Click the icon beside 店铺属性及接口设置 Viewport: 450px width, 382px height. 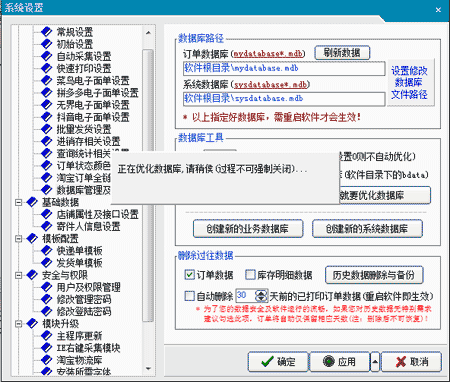47,214
